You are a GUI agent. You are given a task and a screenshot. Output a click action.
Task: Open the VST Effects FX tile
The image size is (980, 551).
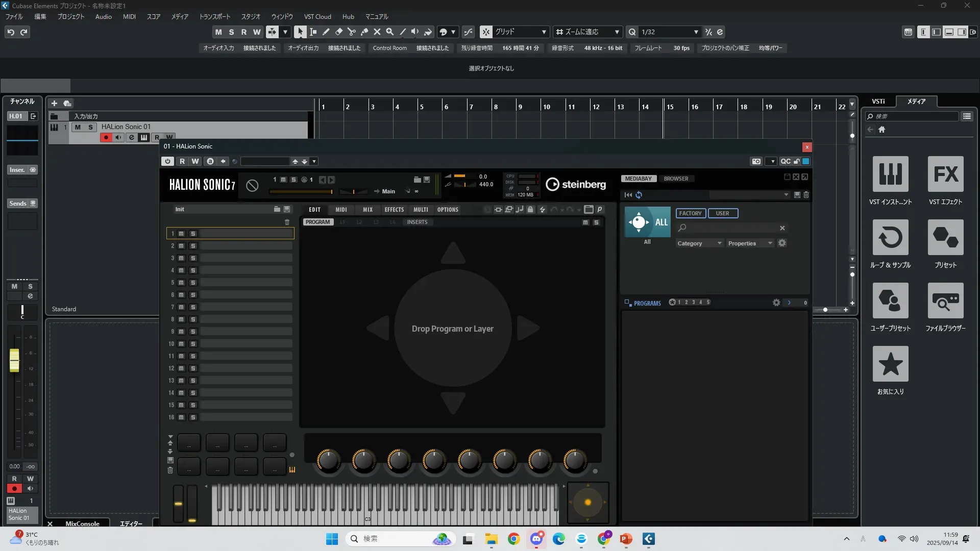click(x=945, y=174)
